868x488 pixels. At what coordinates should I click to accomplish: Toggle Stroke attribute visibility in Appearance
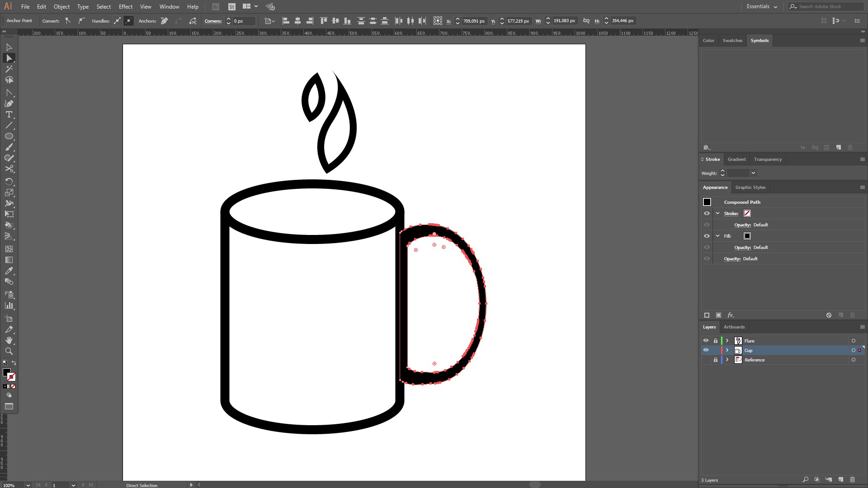pyautogui.click(x=707, y=213)
